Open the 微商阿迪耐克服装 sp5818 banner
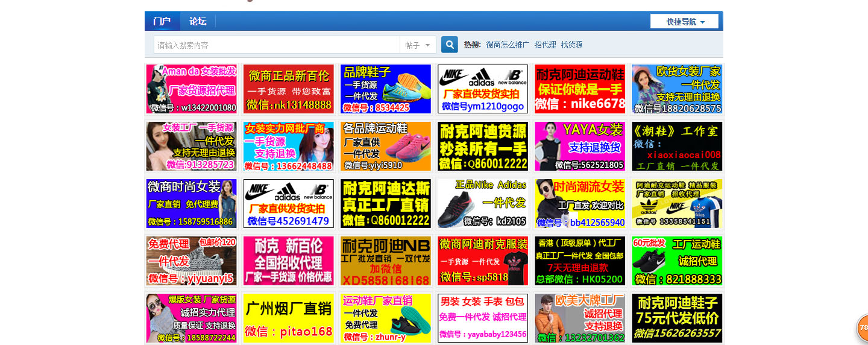868x345 pixels. pos(483,261)
